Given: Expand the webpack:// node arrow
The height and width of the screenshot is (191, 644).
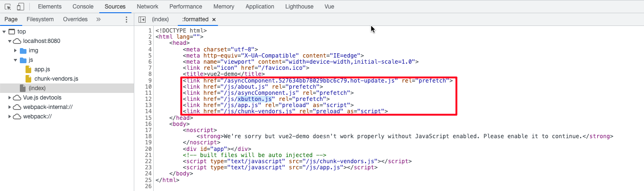Looking at the screenshot, I should click(9, 116).
